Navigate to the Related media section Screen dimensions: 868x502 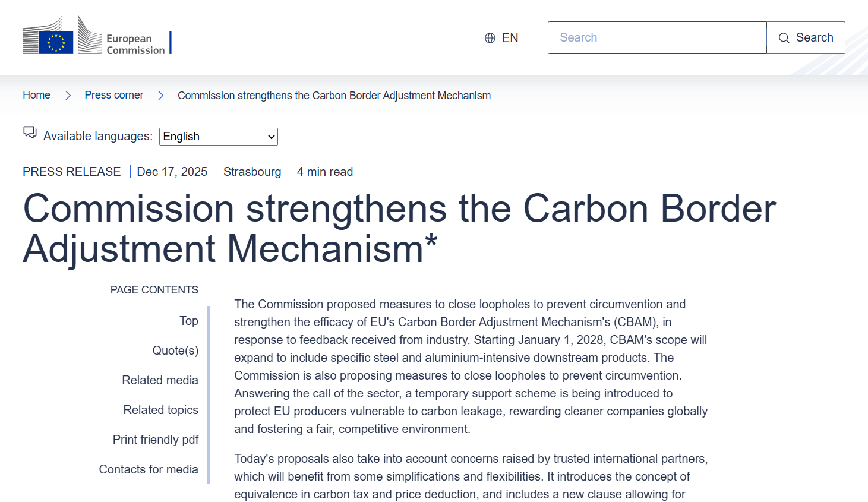pos(160,380)
